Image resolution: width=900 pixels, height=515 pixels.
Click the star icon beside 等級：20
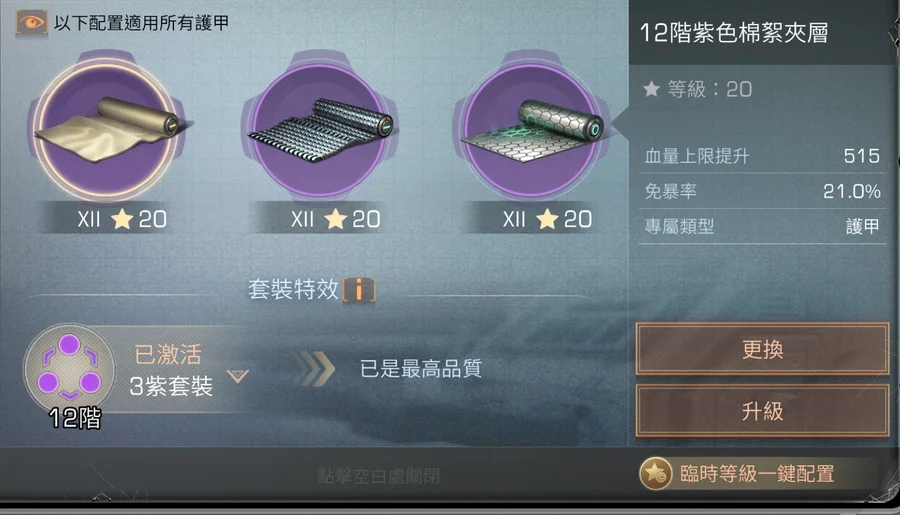pyautogui.click(x=651, y=89)
